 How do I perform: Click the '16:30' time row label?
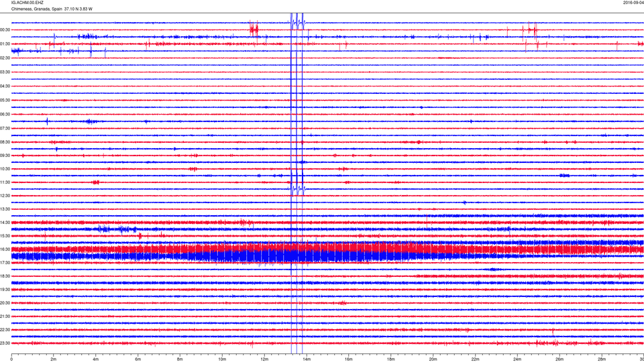tap(5, 249)
